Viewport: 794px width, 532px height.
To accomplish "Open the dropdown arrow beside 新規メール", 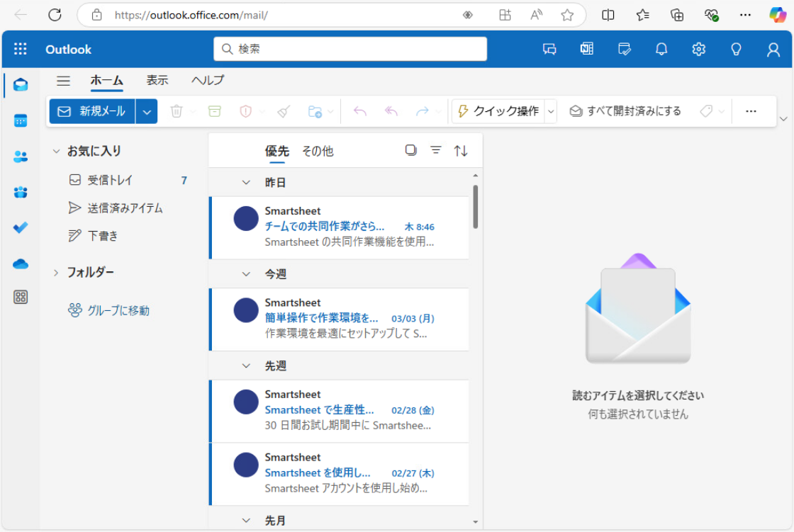I will pos(147,111).
